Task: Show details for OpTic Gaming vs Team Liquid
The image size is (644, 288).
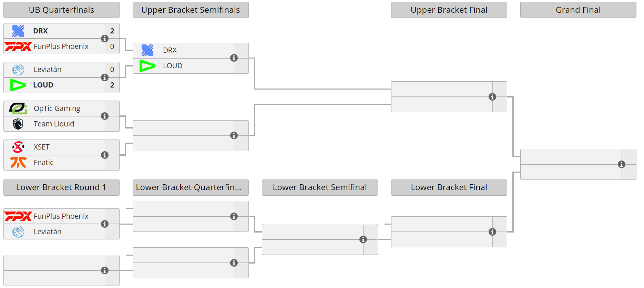Action: pyautogui.click(x=105, y=116)
